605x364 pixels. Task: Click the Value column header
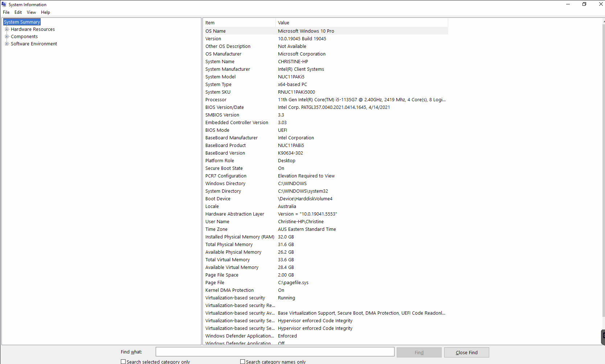click(362, 23)
